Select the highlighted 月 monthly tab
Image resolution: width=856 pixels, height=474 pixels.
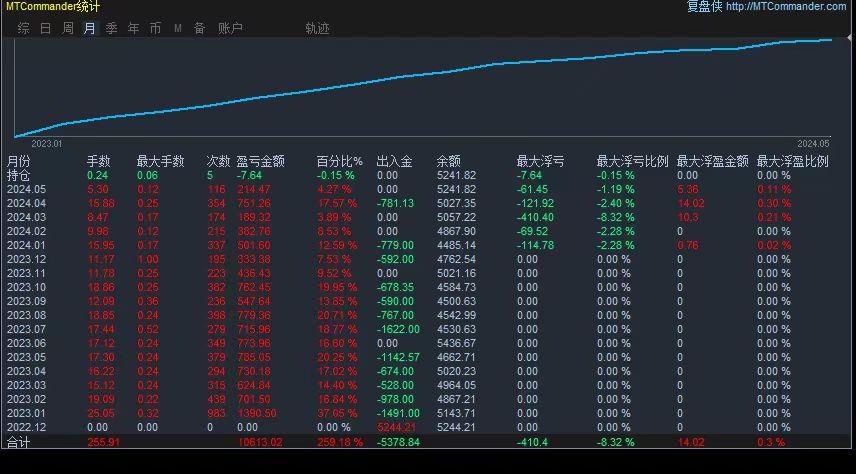tap(90, 28)
